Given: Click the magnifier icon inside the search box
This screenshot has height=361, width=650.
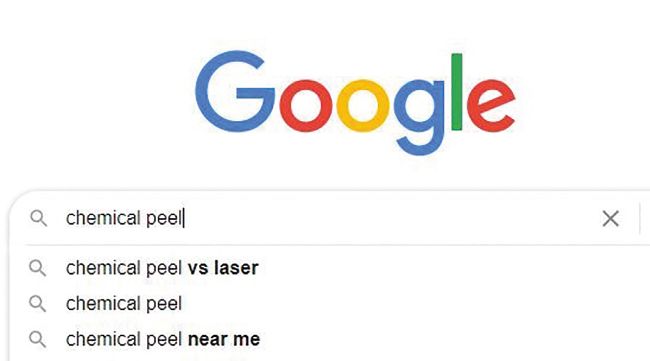Looking at the screenshot, I should [x=39, y=218].
